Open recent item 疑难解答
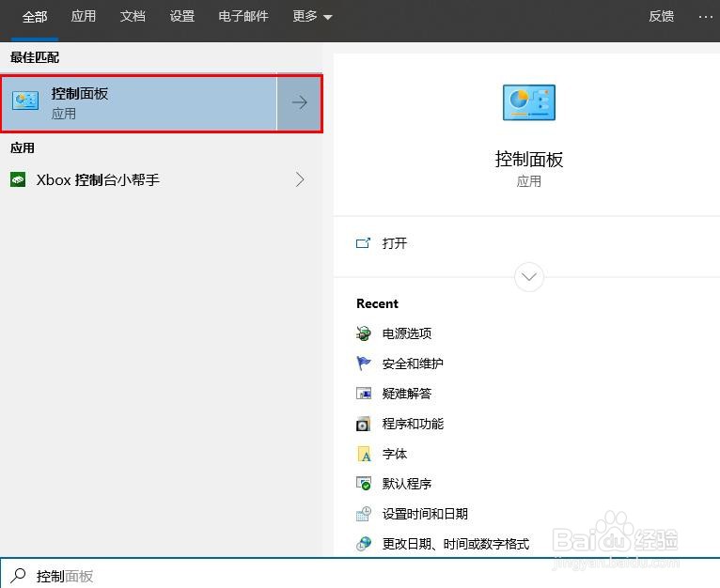The width and height of the screenshot is (720, 588). (407, 394)
